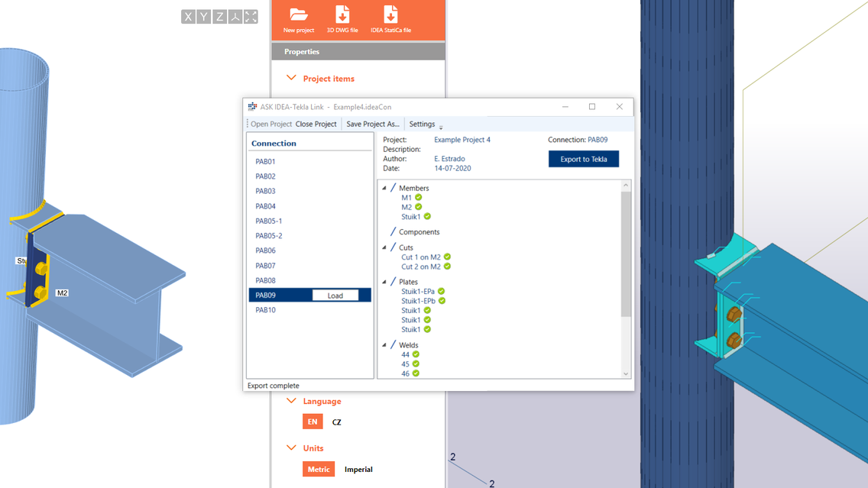Click green check icon beside M1
The height and width of the screenshot is (488, 868).
pos(419,198)
